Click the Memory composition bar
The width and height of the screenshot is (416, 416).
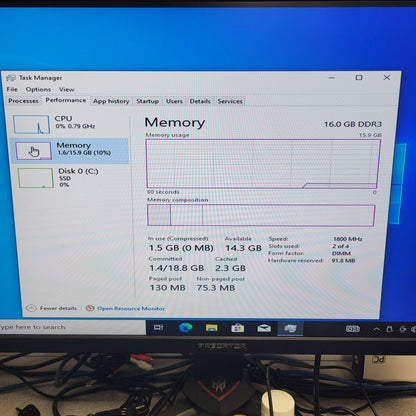[x=261, y=215]
